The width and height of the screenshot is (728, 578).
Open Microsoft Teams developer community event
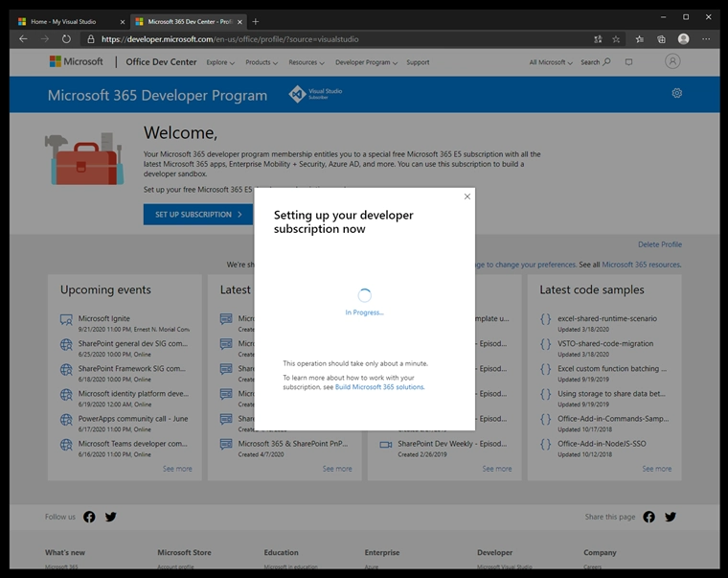pyautogui.click(x=133, y=444)
